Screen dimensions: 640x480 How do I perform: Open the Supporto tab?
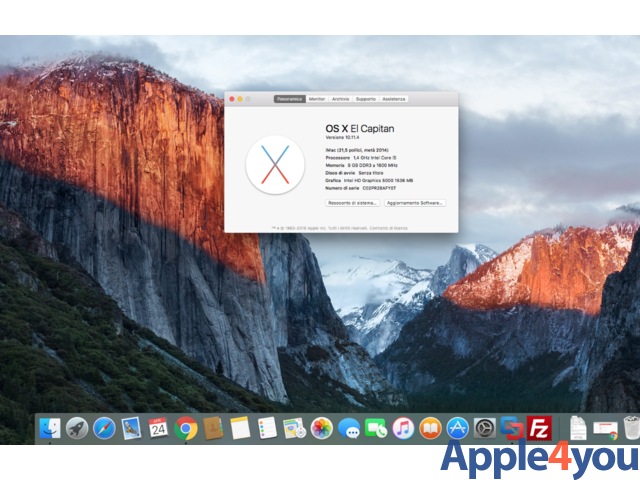(366, 99)
